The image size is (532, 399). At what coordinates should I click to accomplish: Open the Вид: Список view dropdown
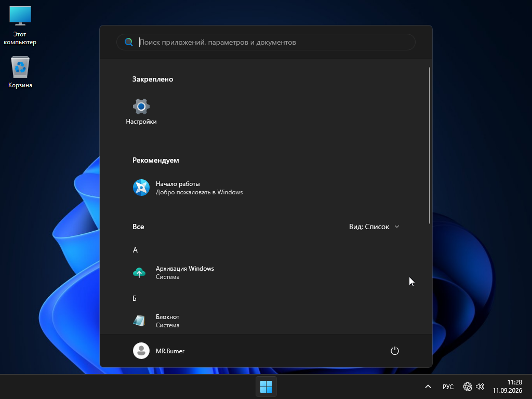(374, 227)
